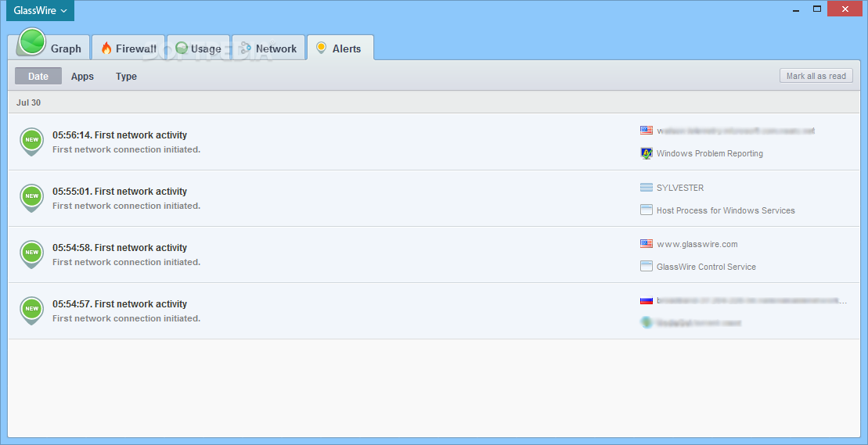The width and height of the screenshot is (868, 445).
Task: Select the 05:56:14 First network activity alert
Action: [434, 142]
